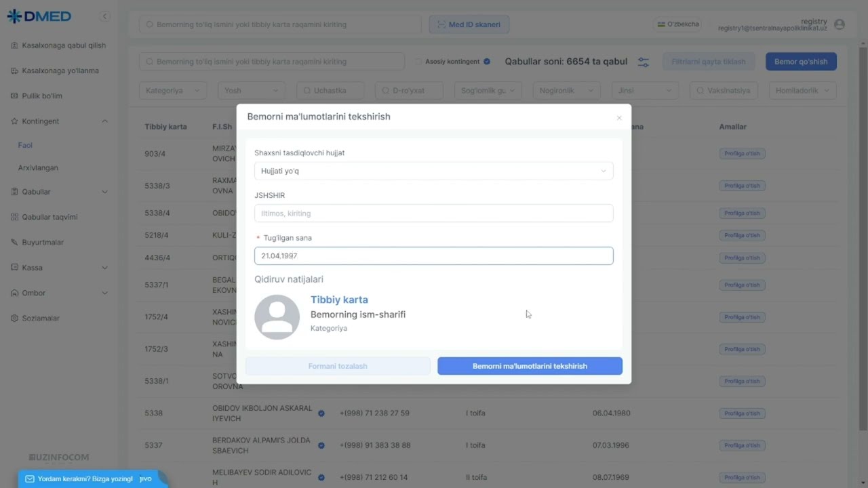Click the Qabullar clipboard icon
The width and height of the screenshot is (868, 488).
pos(15,192)
